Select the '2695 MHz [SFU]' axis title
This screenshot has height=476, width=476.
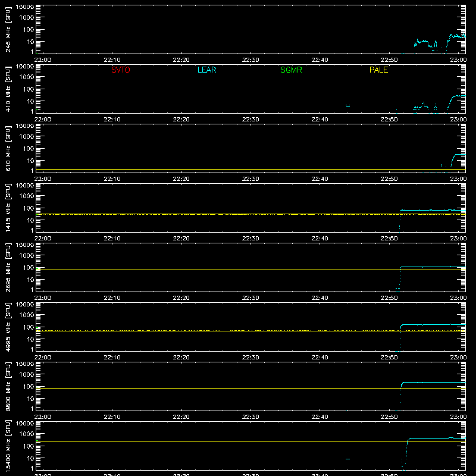point(8,267)
